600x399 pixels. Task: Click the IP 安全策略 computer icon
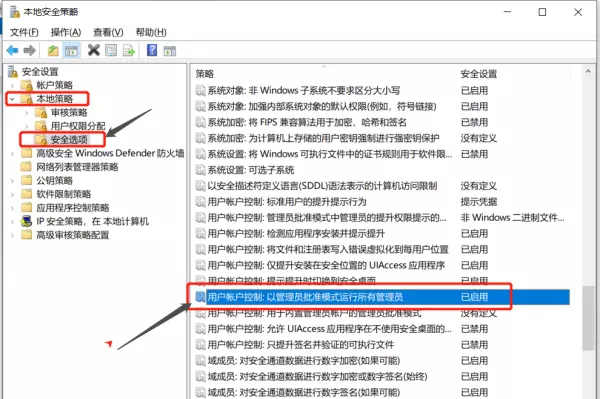[x=26, y=221]
